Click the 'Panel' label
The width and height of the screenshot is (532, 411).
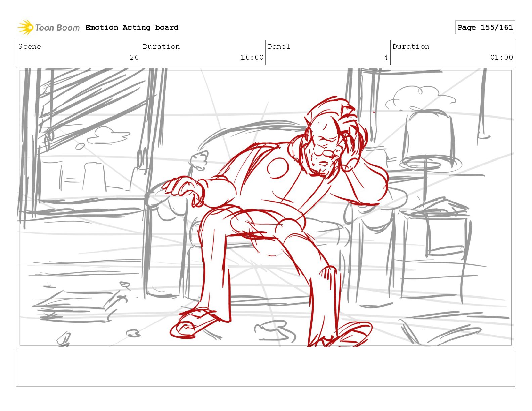(x=279, y=46)
